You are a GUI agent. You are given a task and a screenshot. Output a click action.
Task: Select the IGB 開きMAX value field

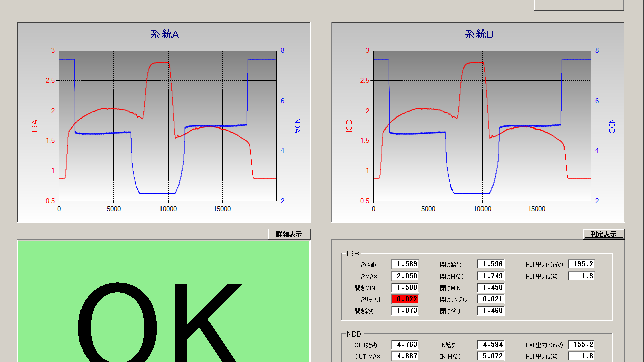click(x=405, y=276)
